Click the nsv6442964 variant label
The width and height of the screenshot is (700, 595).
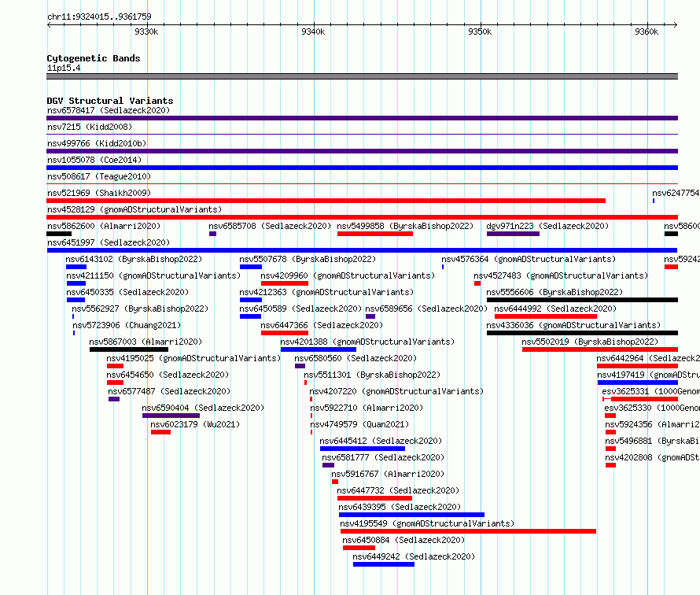tap(648, 358)
